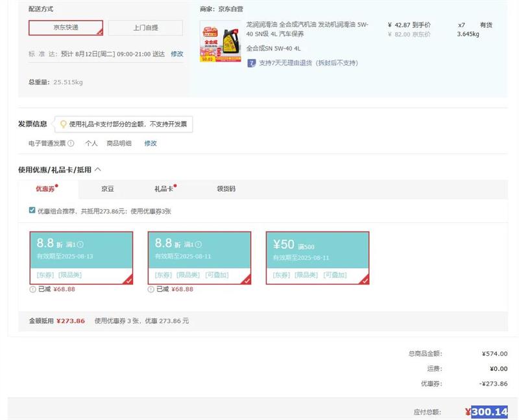Open the engine oil product thumbnail
This screenshot has width=519, height=420.
pos(220,41)
